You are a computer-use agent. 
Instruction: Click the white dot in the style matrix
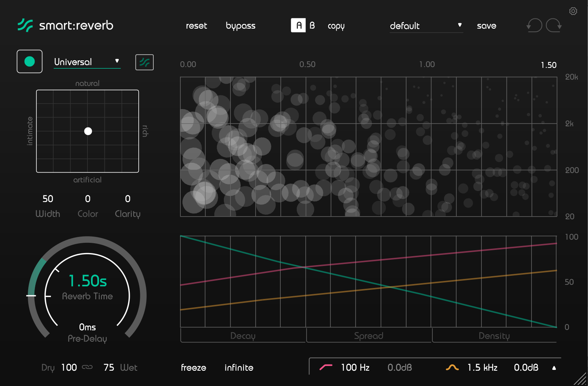(x=88, y=131)
